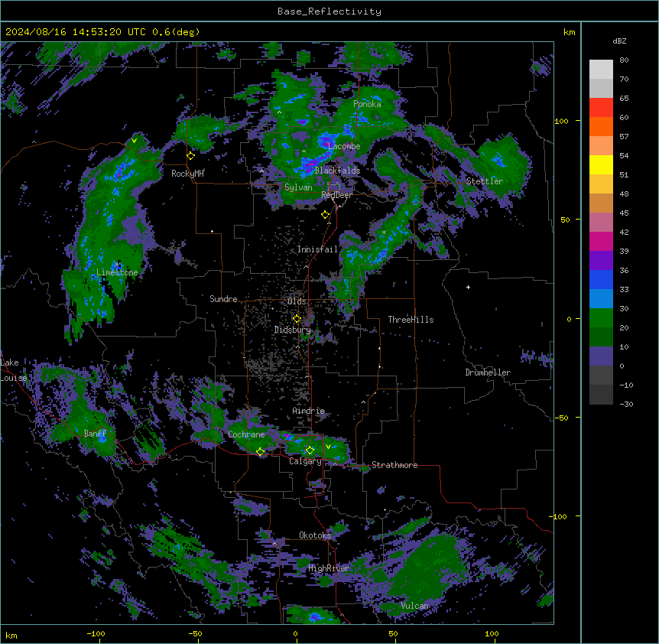
Task: Select the purple 10 dBZ legend swatch
Action: 601,356
